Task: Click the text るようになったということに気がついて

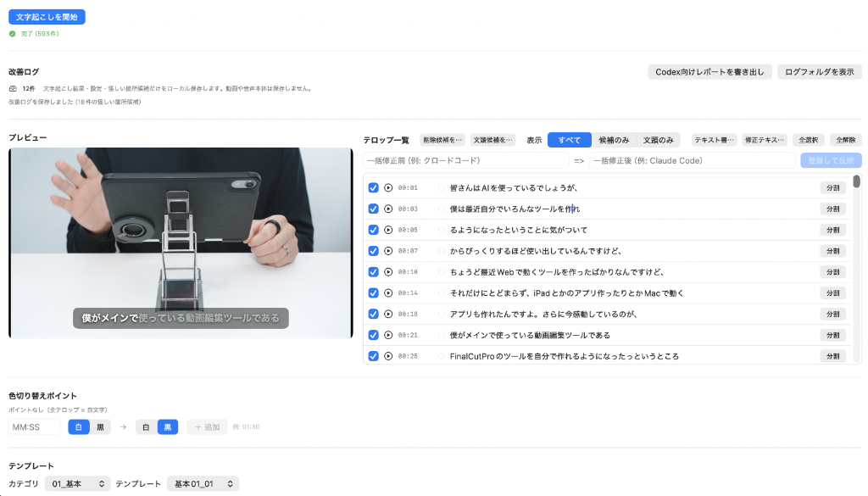Action: point(518,230)
